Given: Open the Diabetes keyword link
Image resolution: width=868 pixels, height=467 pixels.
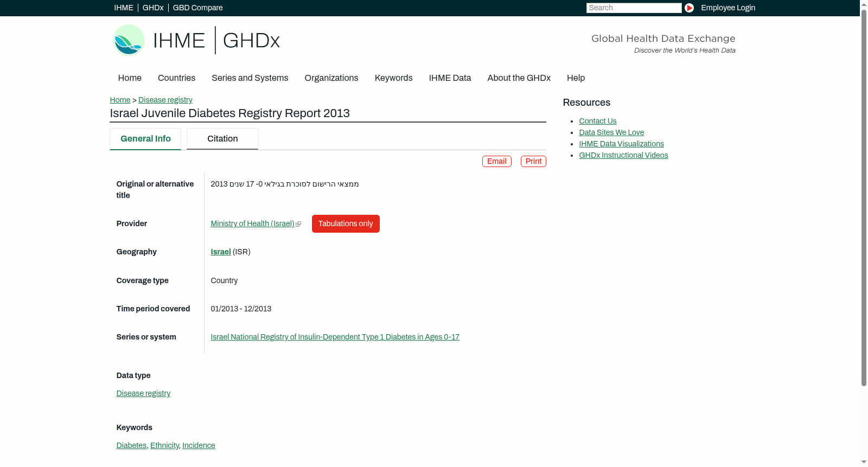Looking at the screenshot, I should (131, 445).
